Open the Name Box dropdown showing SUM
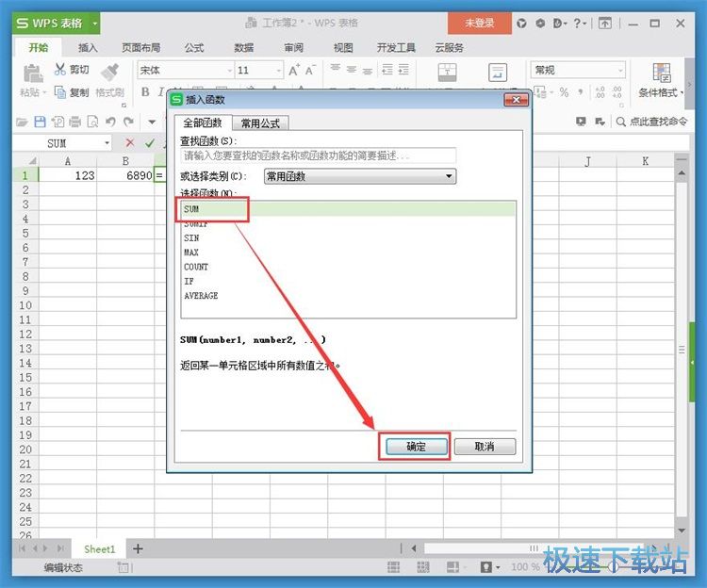Viewport: 707px width, 588px height. [x=107, y=143]
